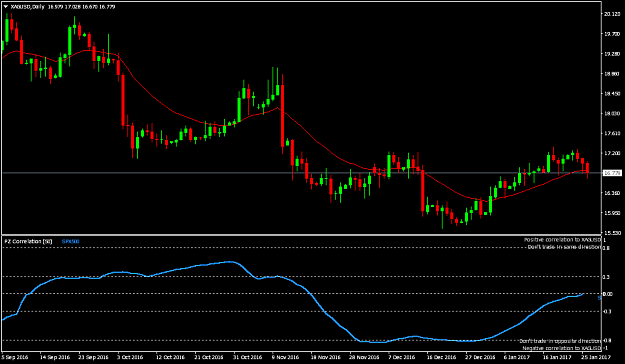This screenshot has width=625, height=364.
Task: Click the 17.610 price axis label
Action: coord(612,133)
